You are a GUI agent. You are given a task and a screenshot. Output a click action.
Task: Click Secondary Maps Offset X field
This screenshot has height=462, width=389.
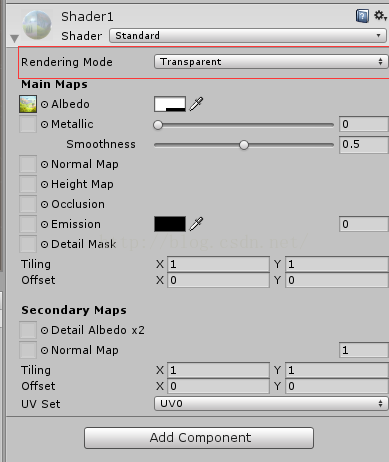[x=218, y=386]
